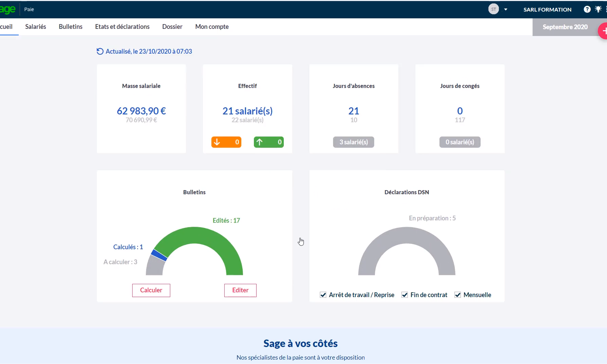
Task: Click the refresh icon next to Actualisé
Action: coord(100,51)
